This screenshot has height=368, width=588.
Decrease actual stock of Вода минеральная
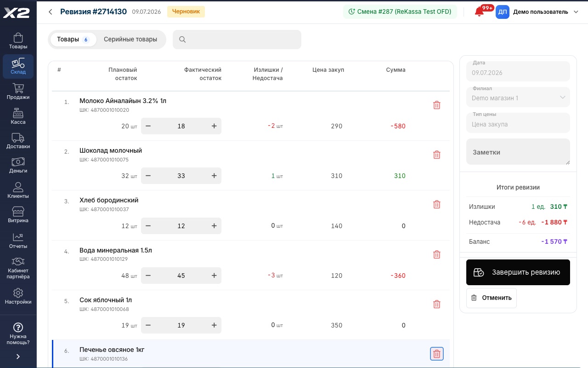pyautogui.click(x=148, y=276)
